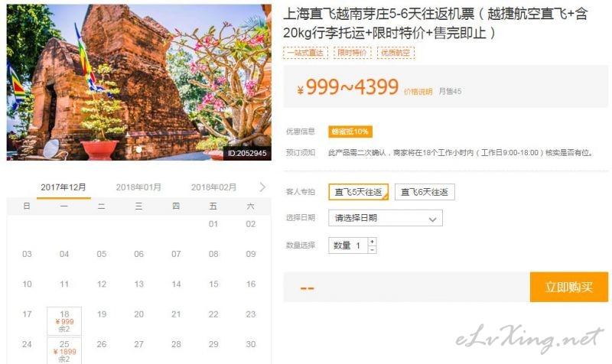Increase quantity with the plus stepper
The image size is (612, 364).
pos(372,242)
